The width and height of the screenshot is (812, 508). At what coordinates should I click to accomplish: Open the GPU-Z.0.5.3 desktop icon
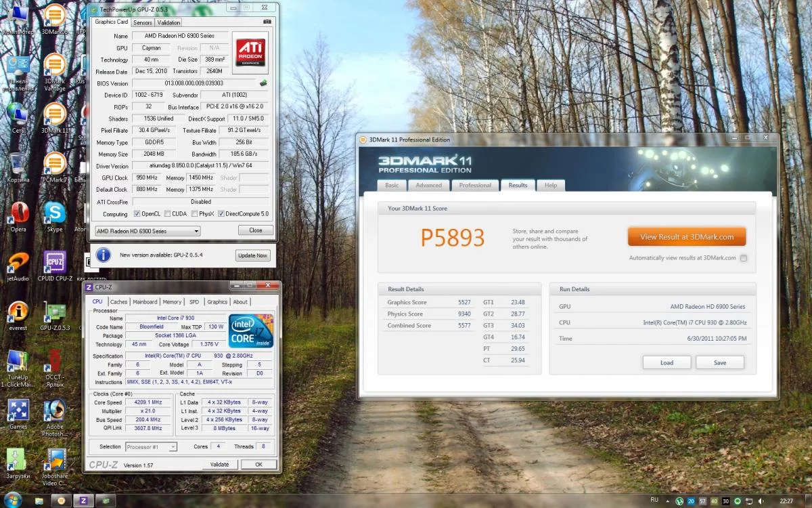(x=54, y=316)
